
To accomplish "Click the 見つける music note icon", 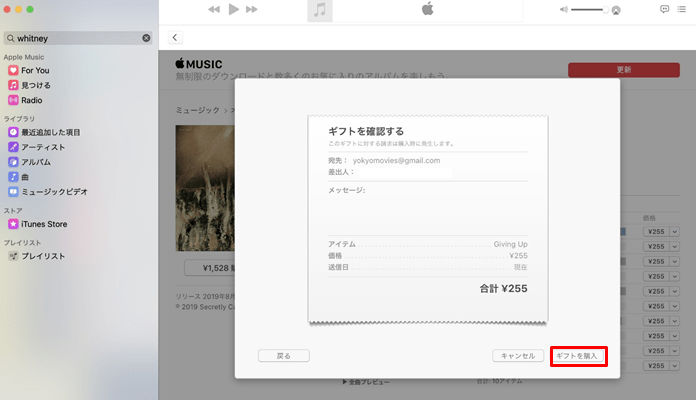I will [x=13, y=85].
